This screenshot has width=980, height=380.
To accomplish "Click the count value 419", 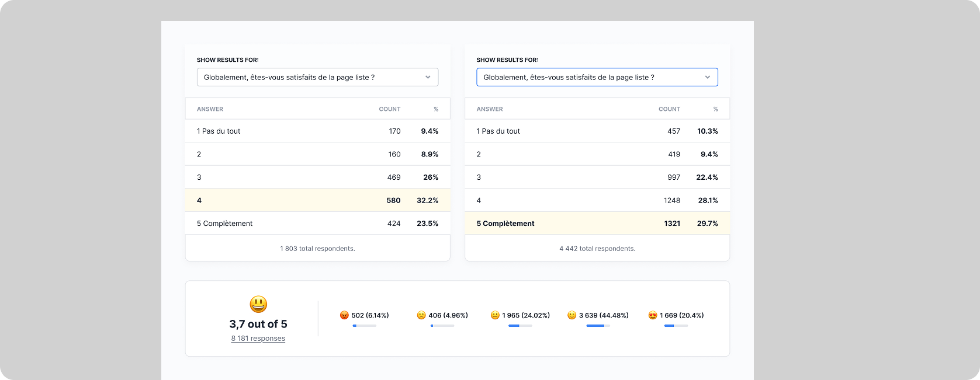I will (x=674, y=154).
